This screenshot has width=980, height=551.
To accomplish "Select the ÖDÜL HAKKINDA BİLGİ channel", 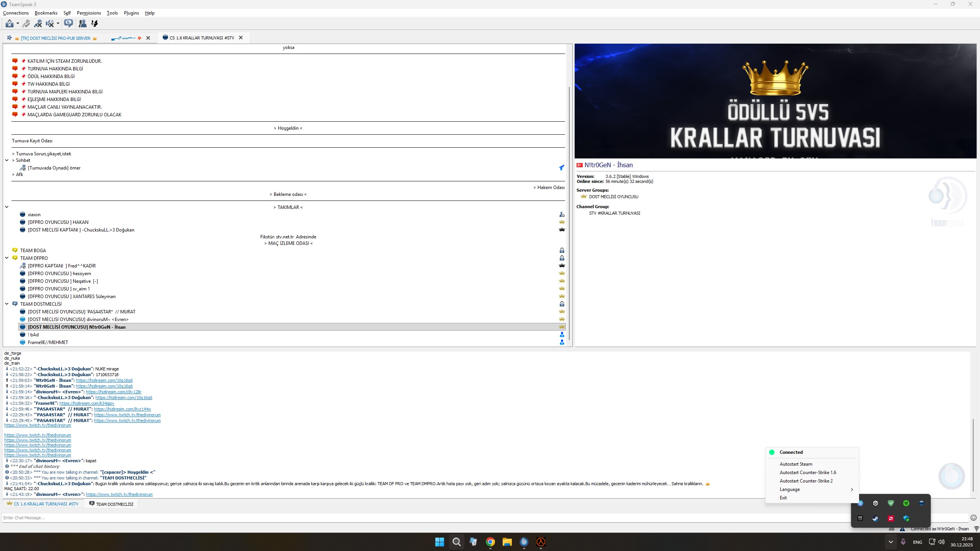I will tap(51, 77).
